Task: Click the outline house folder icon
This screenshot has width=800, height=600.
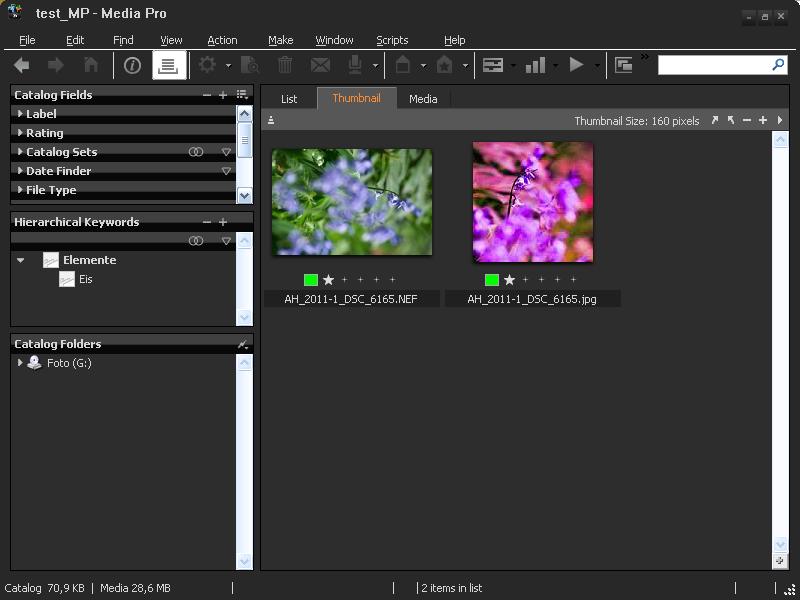Action: [x=403, y=65]
